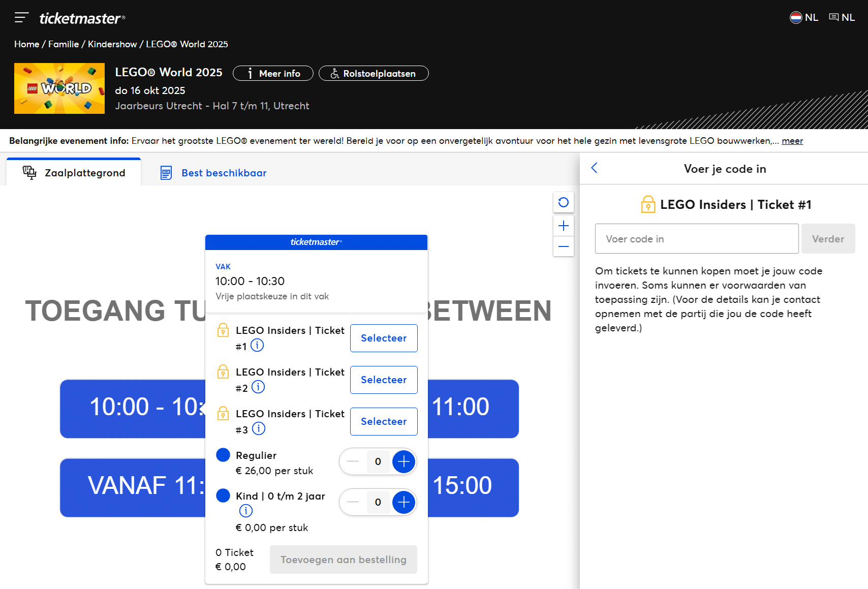Click the 'Jaarbeurs Utrecht - Hal 7 t/m 11' venue text
Image resolution: width=868 pixels, height=589 pixels.
coord(212,106)
